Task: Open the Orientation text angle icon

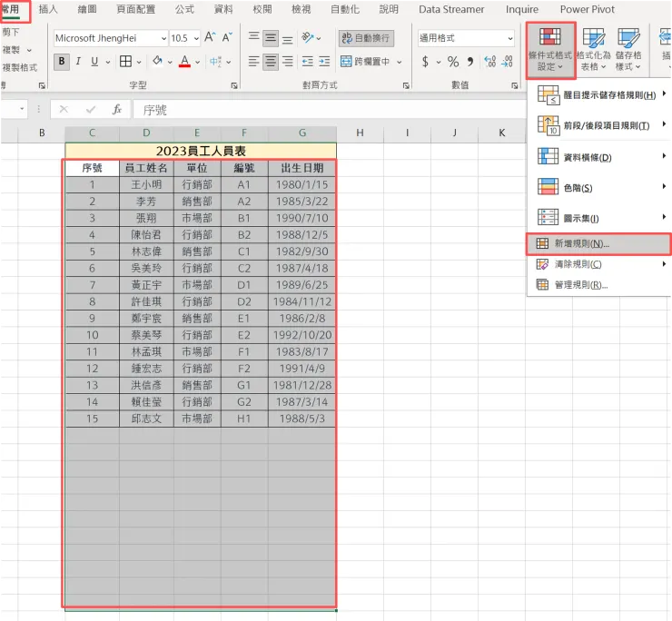Action: tap(308, 37)
